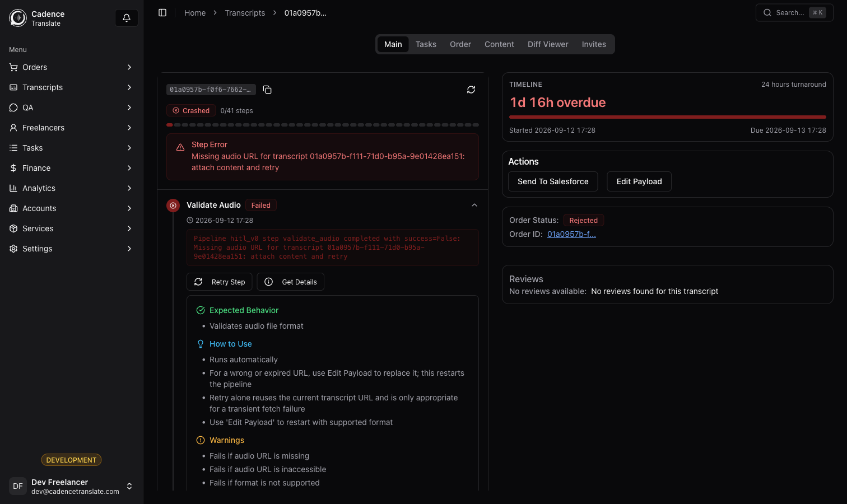The width and height of the screenshot is (847, 504).
Task: Click the Rejected order status badge
Action: pyautogui.click(x=583, y=221)
